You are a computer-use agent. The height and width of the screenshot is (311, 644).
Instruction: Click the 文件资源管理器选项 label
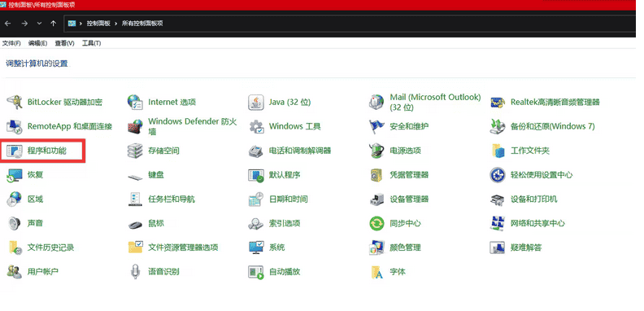click(183, 247)
